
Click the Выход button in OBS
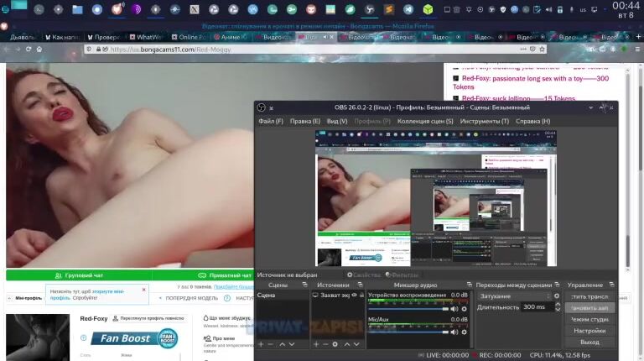click(589, 342)
